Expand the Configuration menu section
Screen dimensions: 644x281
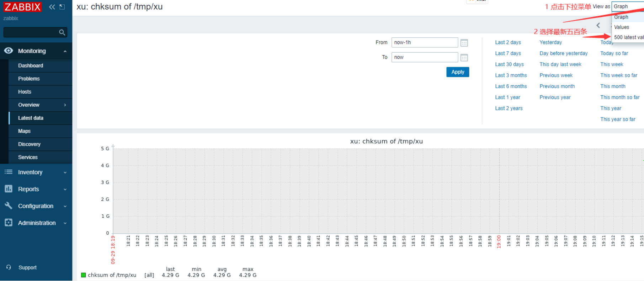coord(65,206)
